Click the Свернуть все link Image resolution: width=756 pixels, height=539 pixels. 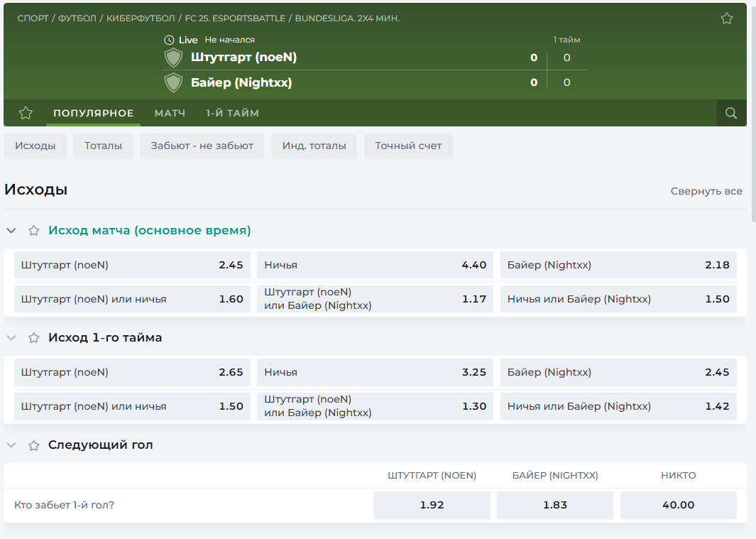pyautogui.click(x=706, y=191)
